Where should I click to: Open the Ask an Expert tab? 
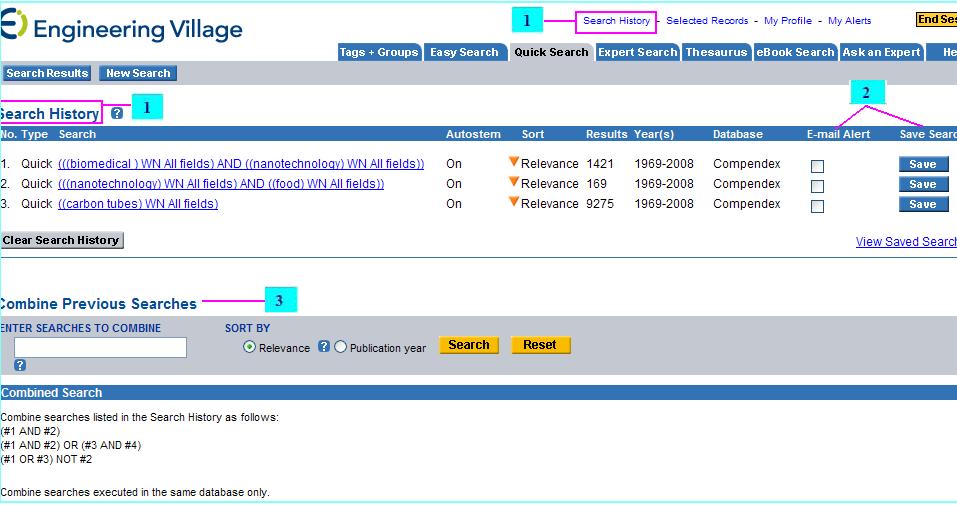(x=881, y=53)
